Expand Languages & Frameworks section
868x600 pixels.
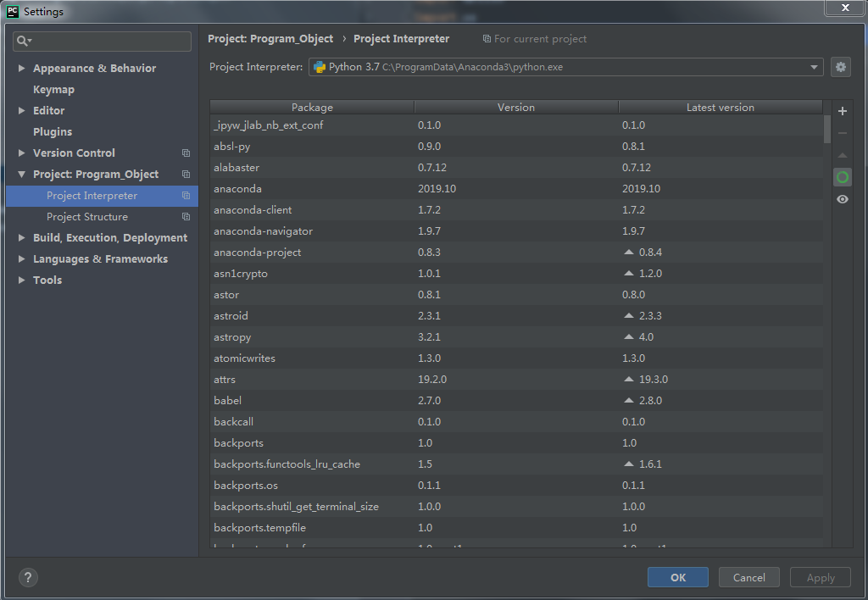pos(21,259)
